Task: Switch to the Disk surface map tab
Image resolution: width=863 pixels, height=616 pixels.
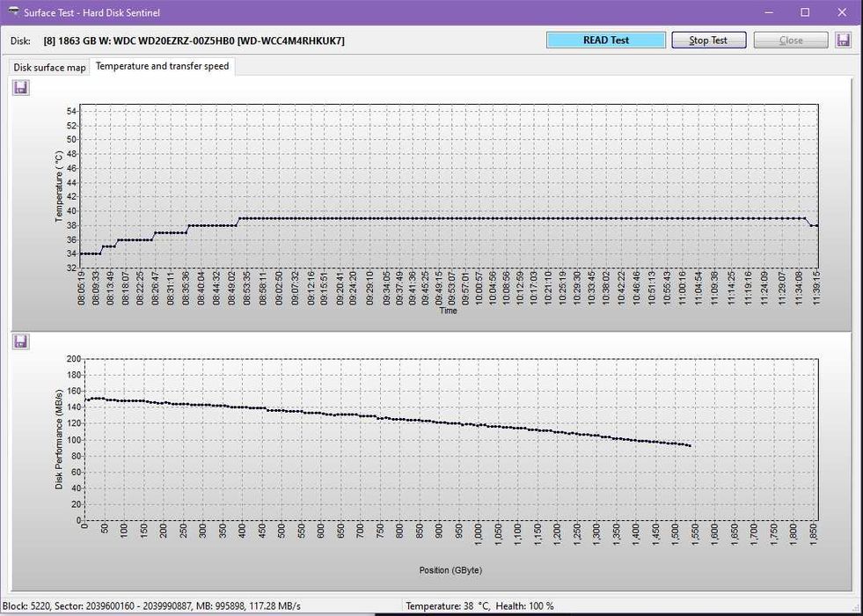Action: point(49,67)
